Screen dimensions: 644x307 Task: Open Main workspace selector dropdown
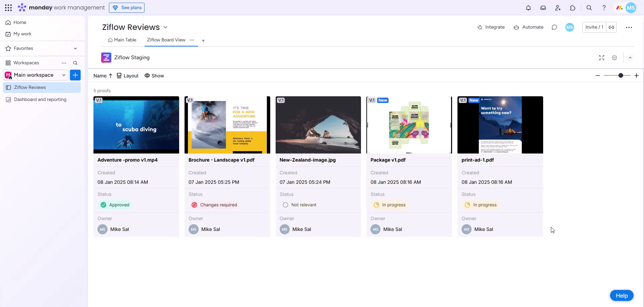[36, 75]
